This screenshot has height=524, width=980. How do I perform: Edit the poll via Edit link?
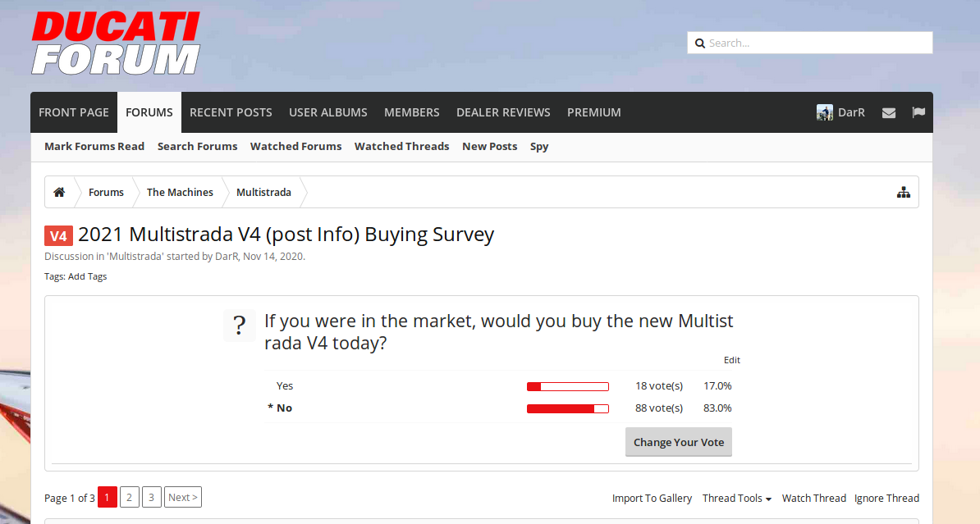pos(731,360)
